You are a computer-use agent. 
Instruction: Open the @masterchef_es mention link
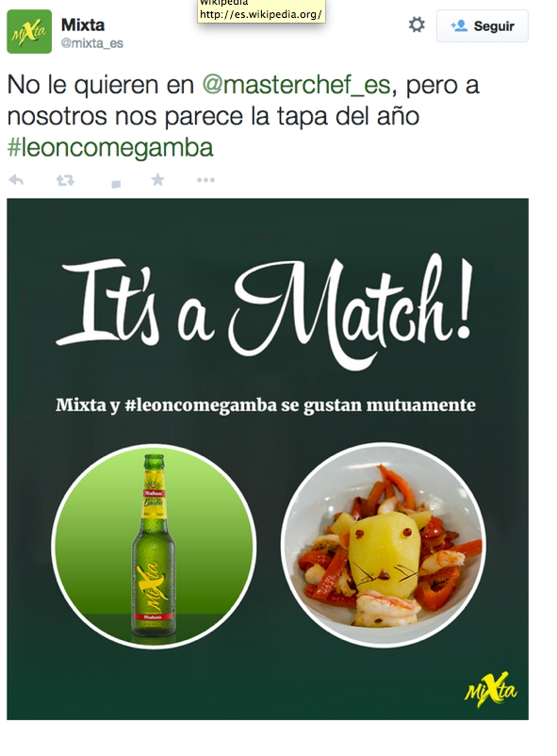click(x=296, y=85)
